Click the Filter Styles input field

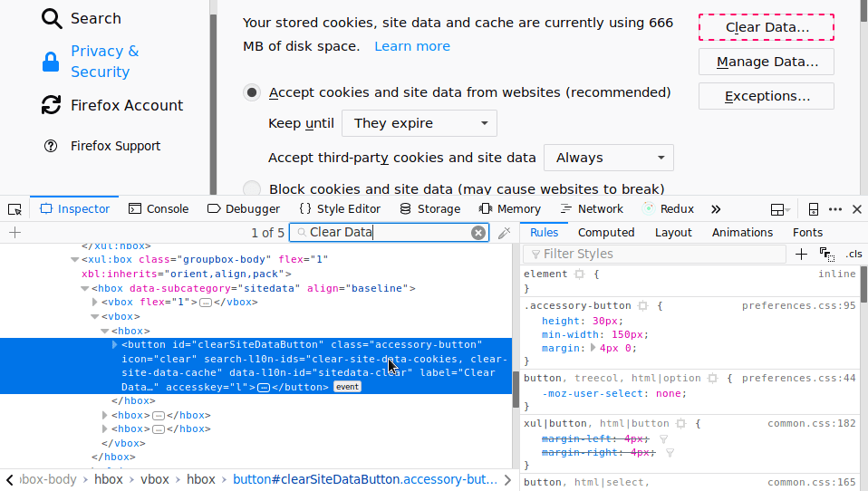(x=655, y=254)
